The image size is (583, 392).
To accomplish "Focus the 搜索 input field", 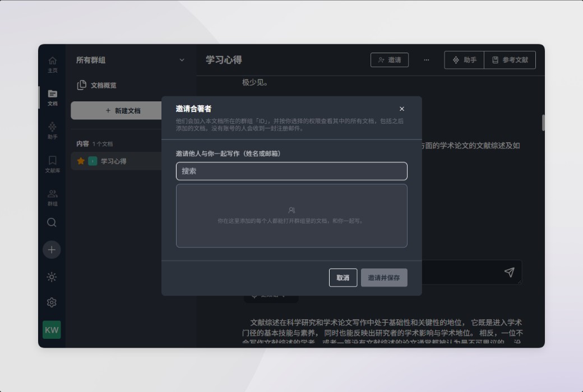I will tap(291, 171).
